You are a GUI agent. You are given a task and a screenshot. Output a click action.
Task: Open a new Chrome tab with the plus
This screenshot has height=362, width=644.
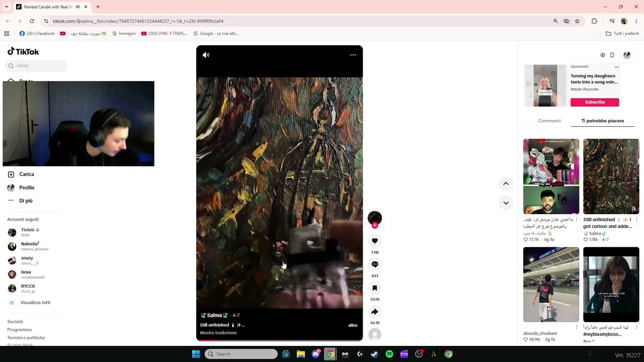[x=98, y=7]
